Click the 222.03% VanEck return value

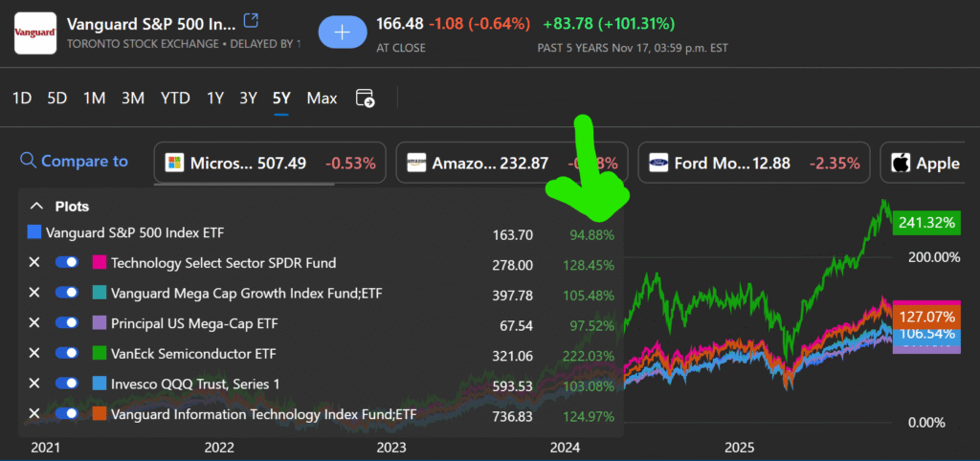click(x=589, y=356)
